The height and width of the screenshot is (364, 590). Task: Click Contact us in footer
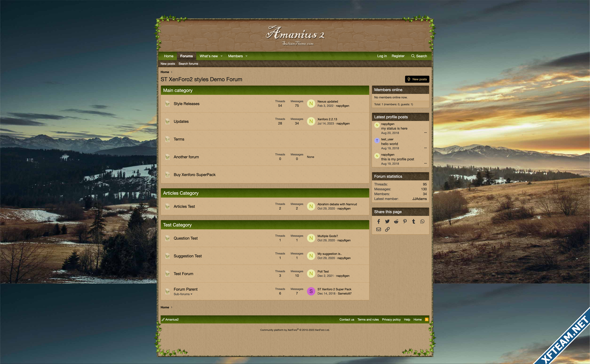[347, 319]
